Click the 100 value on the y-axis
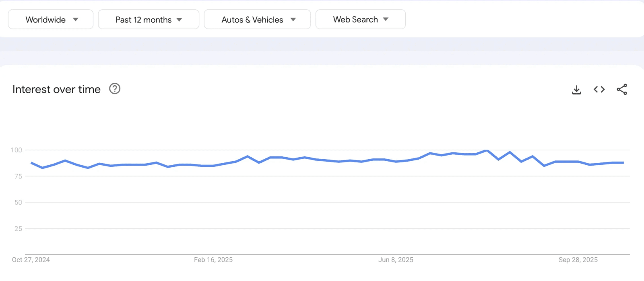Screen dimensions: 644x281 click(x=17, y=150)
